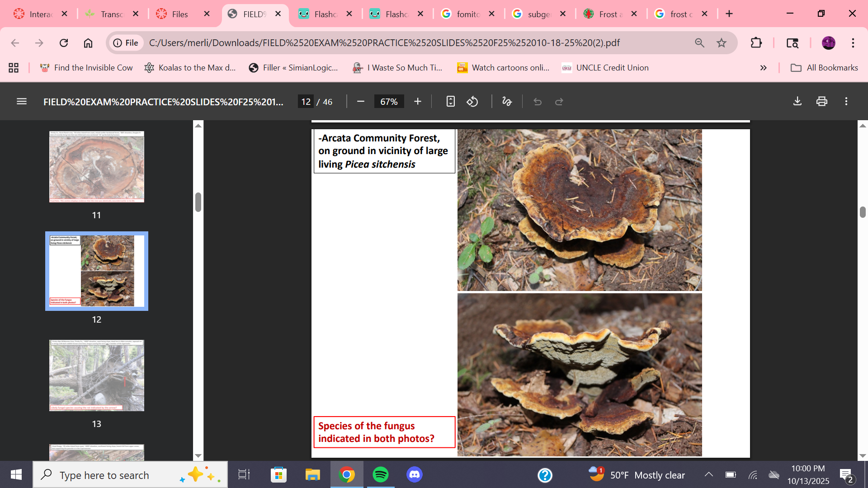Expand the hidden bookmarks chevron

[x=764, y=68]
